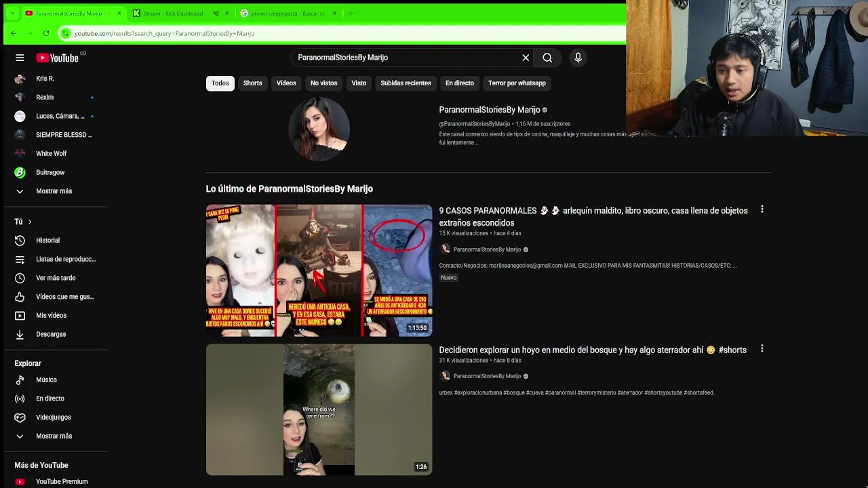Filter by Subidas recientes chip

click(x=406, y=83)
